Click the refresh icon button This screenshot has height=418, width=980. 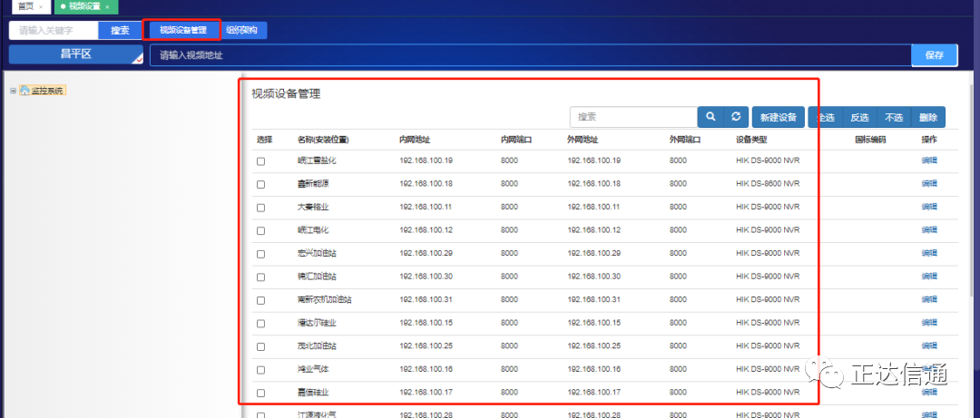736,117
